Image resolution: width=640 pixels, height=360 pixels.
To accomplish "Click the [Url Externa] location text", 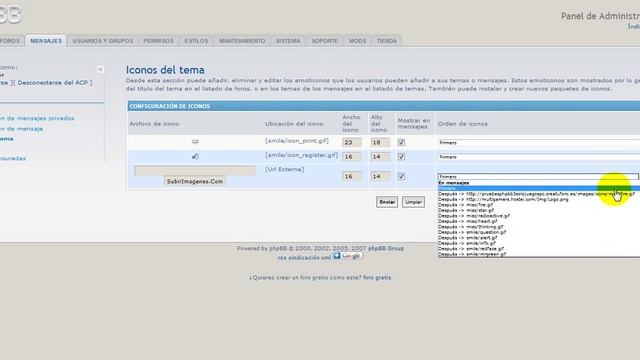I will point(284,169).
